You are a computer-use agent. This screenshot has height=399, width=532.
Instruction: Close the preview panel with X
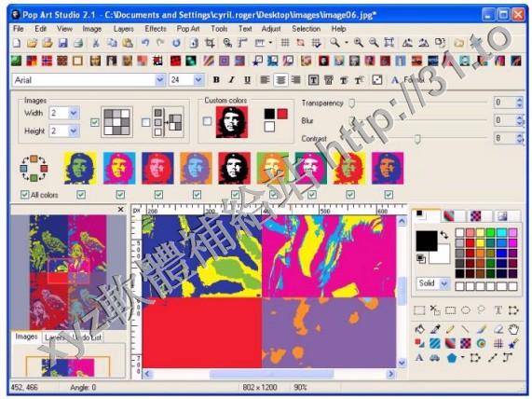120,210
